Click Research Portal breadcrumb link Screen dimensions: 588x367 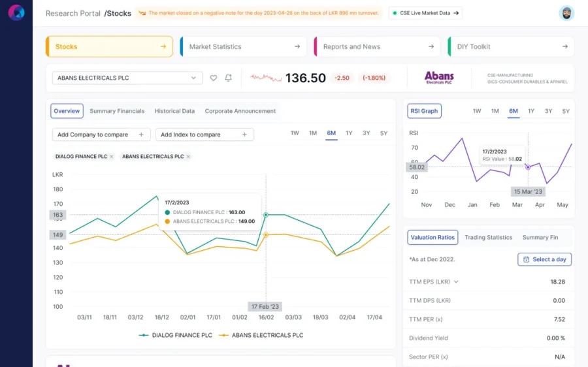point(73,14)
